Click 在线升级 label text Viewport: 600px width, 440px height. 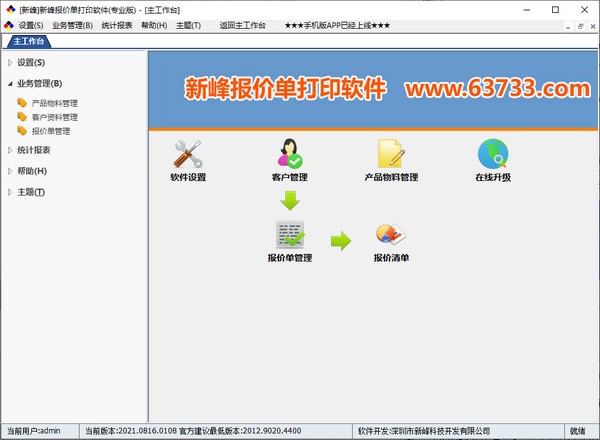coord(493,177)
